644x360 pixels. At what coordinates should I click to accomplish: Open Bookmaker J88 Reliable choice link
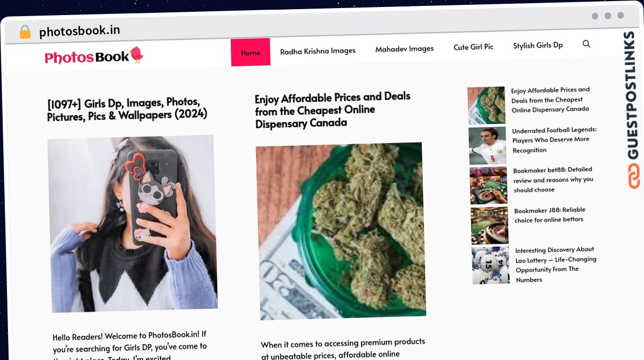pyautogui.click(x=550, y=214)
